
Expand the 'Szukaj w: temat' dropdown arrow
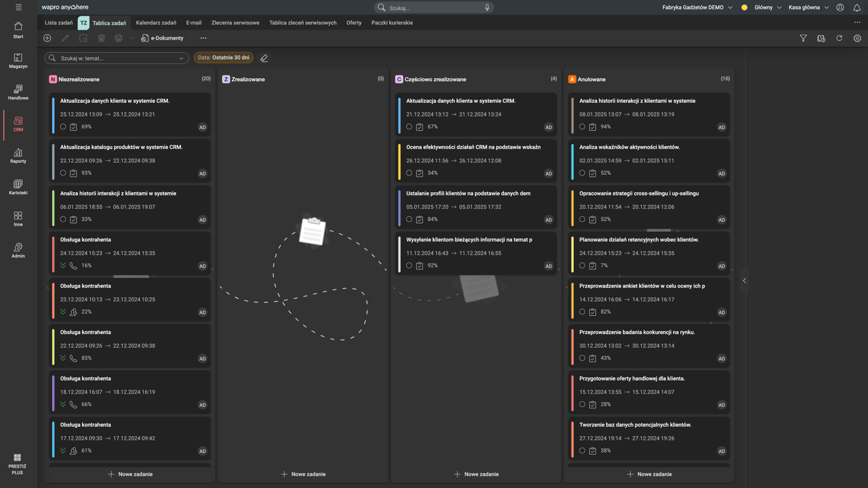coord(181,58)
